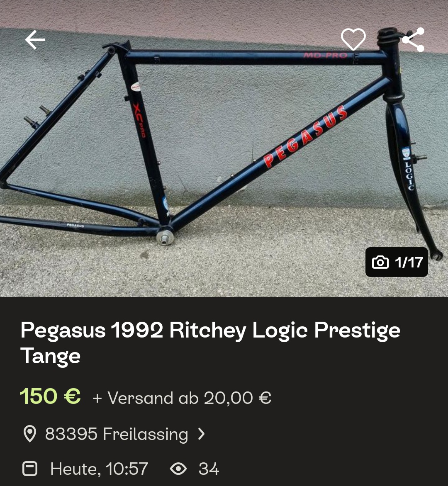The width and height of the screenshot is (448, 486).
Task: Tap the Versand ab 20,00 € shipping text
Action: coord(183,398)
